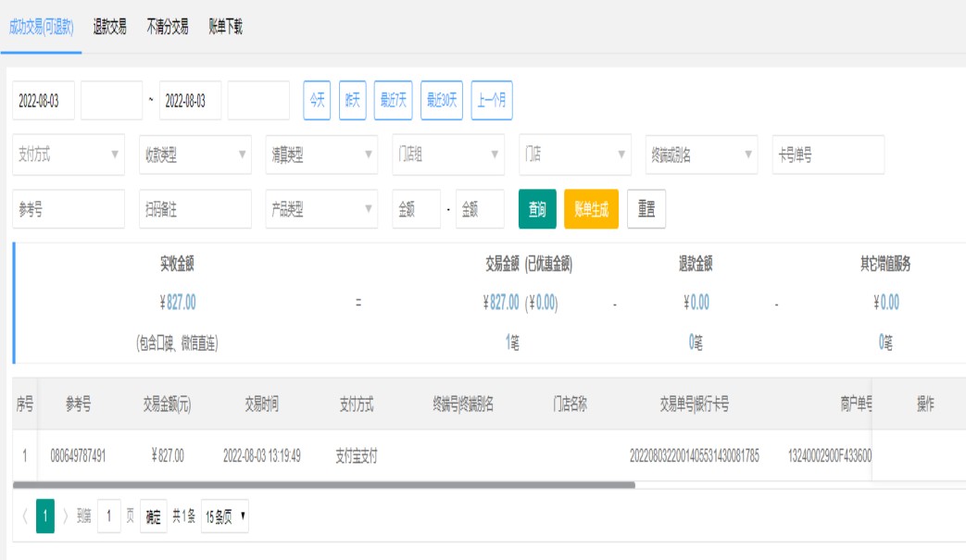Open the 产品类型 dropdown
This screenshot has width=966, height=560.
322,209
